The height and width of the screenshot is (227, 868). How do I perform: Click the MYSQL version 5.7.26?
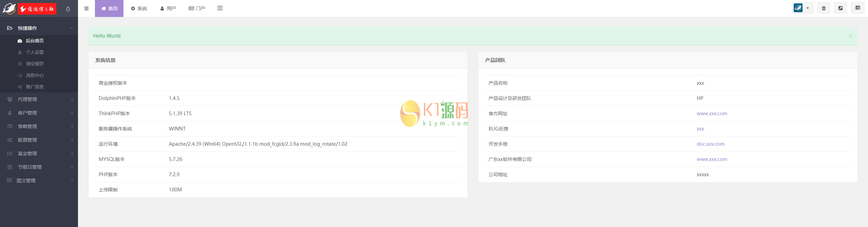175,159
